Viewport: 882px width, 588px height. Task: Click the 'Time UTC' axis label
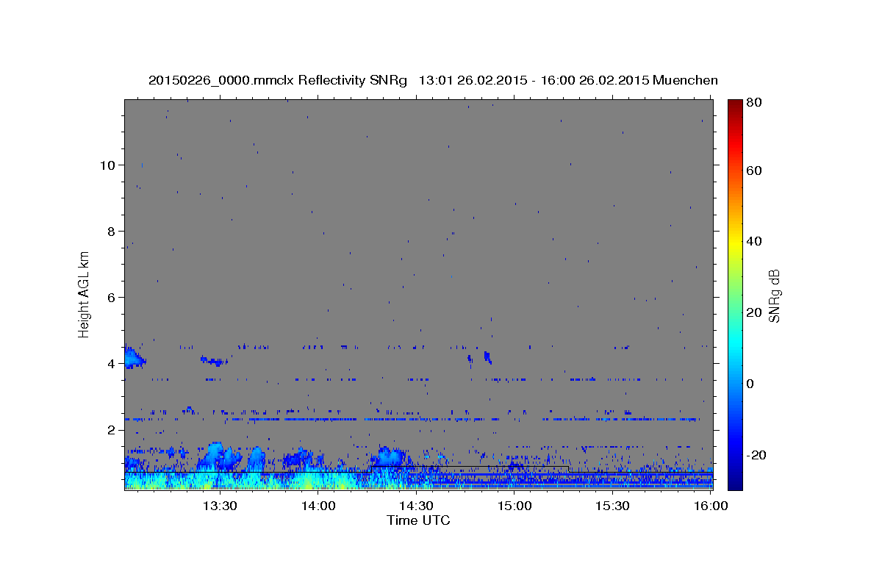tap(418, 520)
